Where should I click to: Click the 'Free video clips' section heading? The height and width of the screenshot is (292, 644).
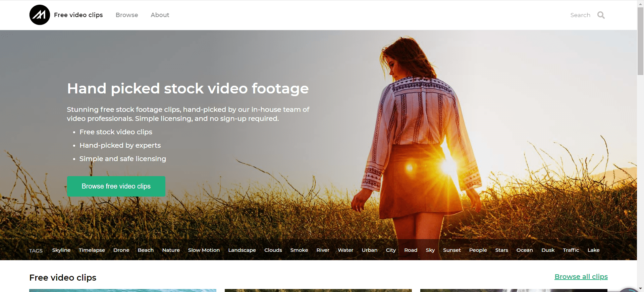(x=63, y=278)
